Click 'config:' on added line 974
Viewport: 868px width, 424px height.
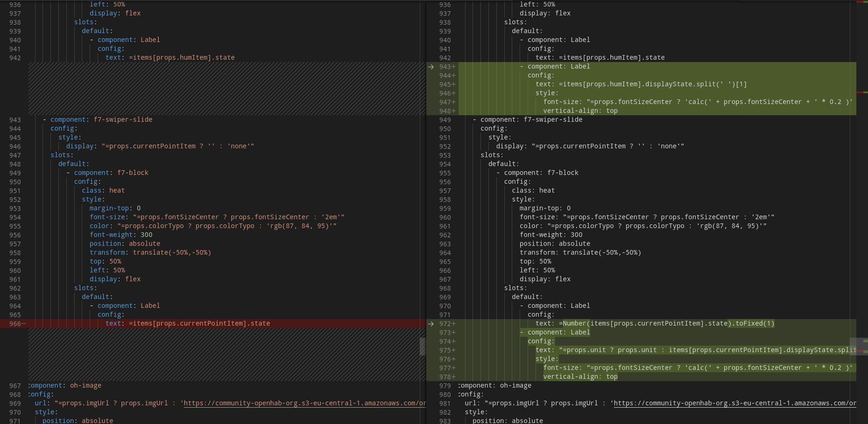541,341
